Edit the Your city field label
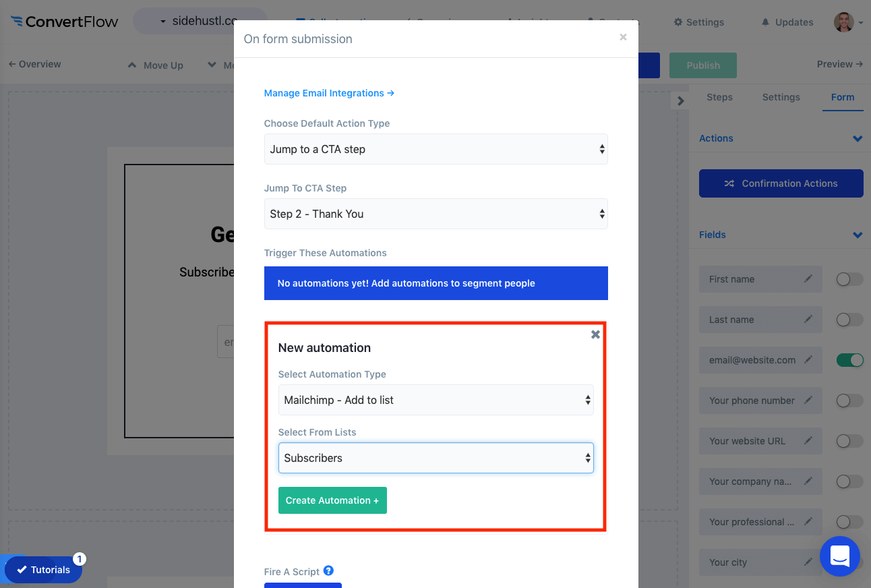The width and height of the screenshot is (871, 588). point(808,562)
